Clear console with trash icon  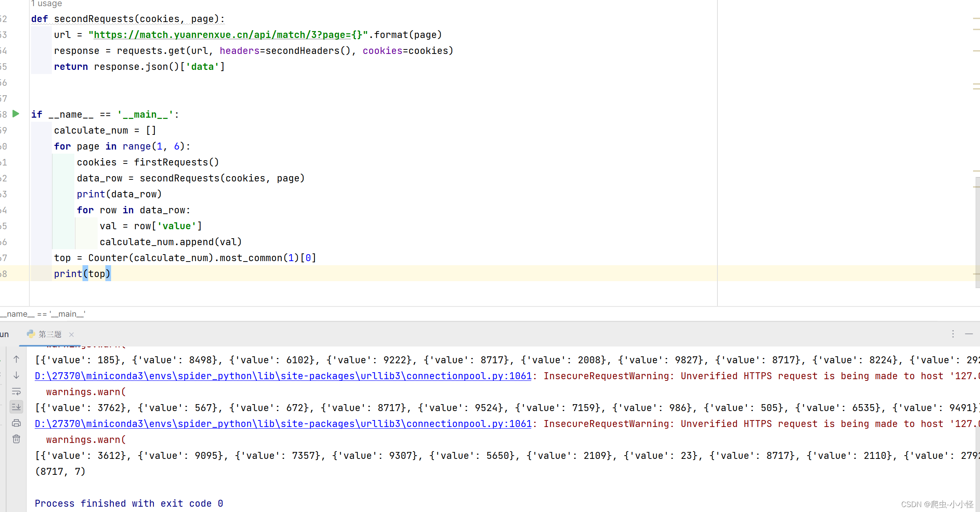pyautogui.click(x=16, y=439)
